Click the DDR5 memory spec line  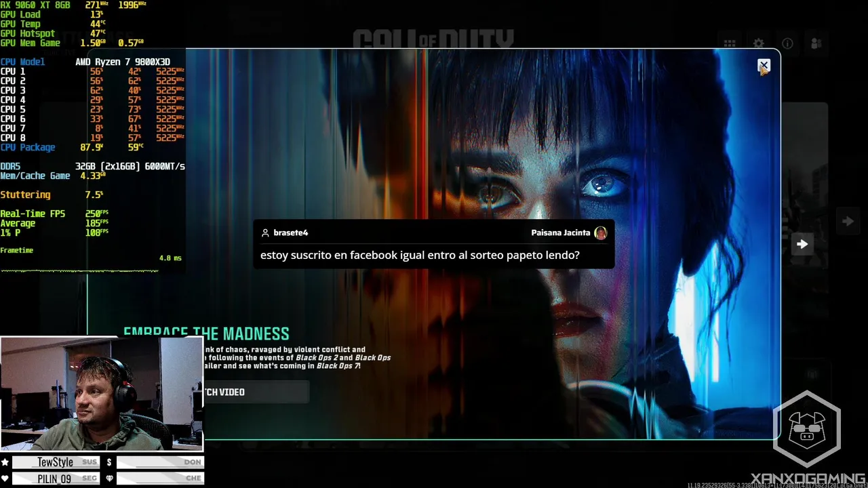click(x=92, y=166)
